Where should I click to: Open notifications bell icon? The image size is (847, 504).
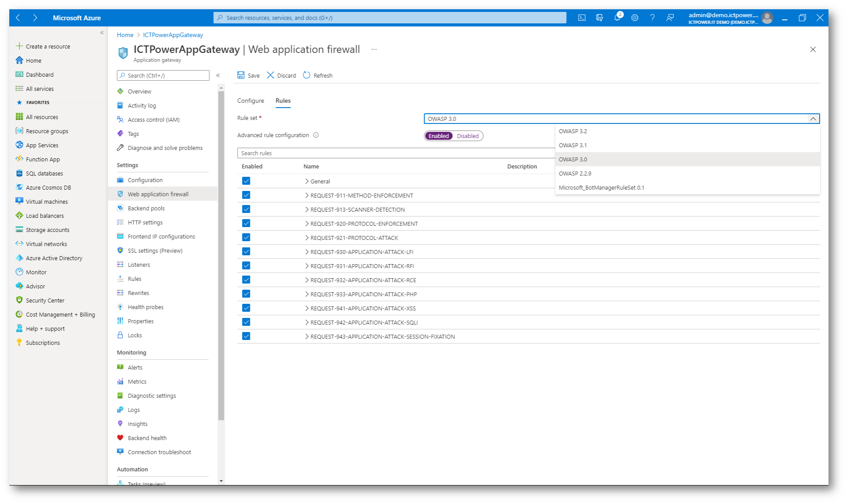click(617, 18)
